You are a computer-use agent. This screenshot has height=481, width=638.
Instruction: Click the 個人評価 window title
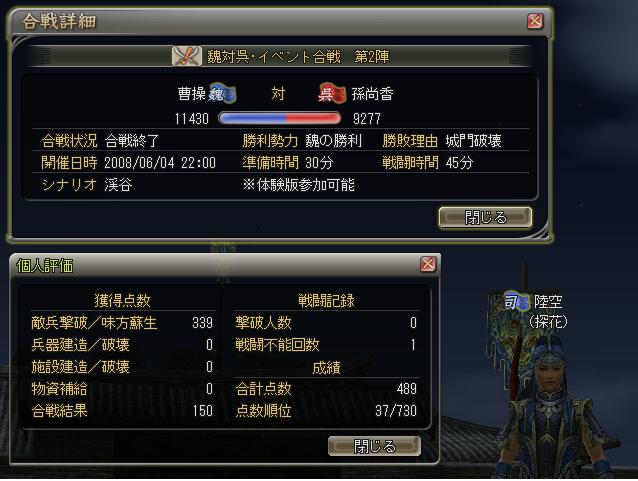pos(45,265)
